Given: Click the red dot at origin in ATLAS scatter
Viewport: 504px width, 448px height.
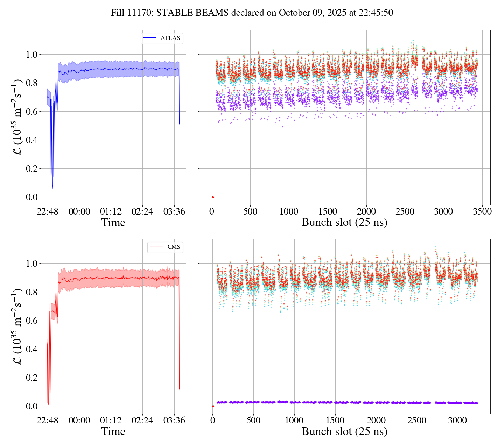Looking at the screenshot, I should pos(213,197).
